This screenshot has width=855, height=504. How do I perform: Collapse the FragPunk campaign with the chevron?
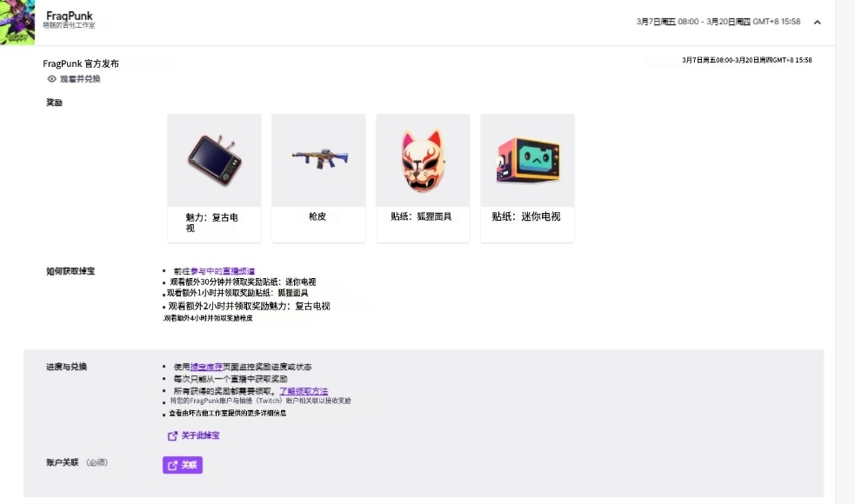pyautogui.click(x=817, y=23)
